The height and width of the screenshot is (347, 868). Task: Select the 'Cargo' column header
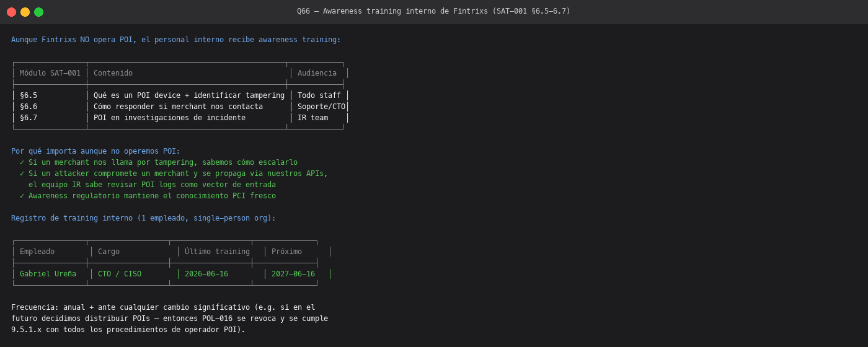tap(108, 252)
